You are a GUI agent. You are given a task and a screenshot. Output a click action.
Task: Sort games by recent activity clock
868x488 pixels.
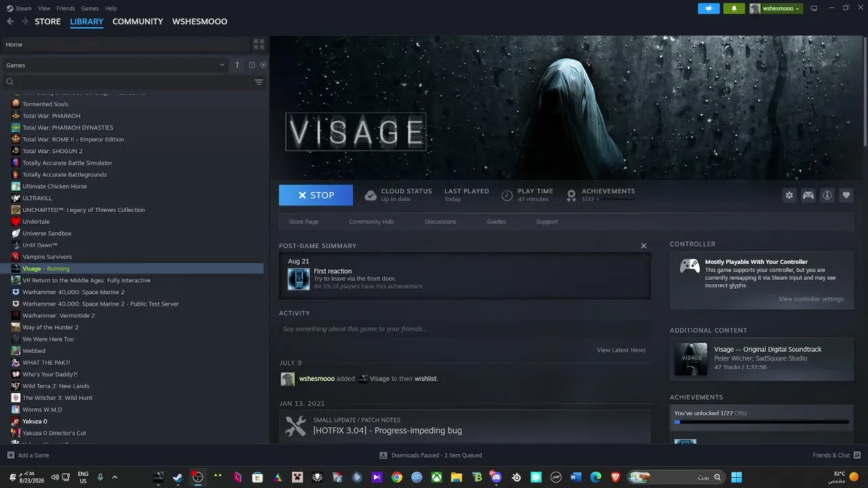tap(252, 65)
